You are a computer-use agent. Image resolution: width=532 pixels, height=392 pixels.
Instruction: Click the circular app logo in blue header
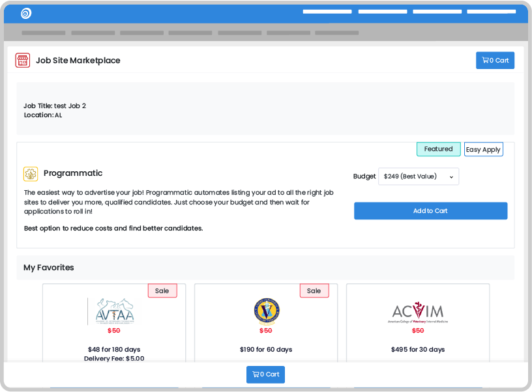coord(26,13)
